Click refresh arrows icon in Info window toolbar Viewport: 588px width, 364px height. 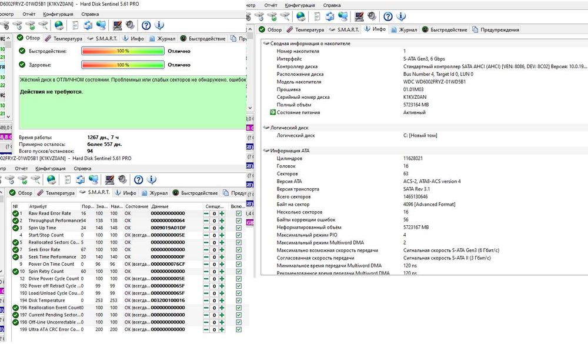point(330,16)
